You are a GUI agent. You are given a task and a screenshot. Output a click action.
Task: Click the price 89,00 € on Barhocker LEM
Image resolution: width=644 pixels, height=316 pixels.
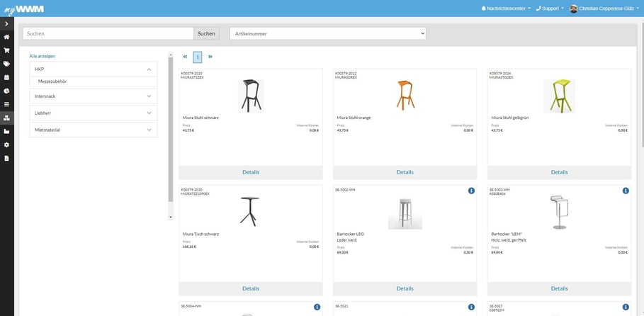(x=497, y=252)
